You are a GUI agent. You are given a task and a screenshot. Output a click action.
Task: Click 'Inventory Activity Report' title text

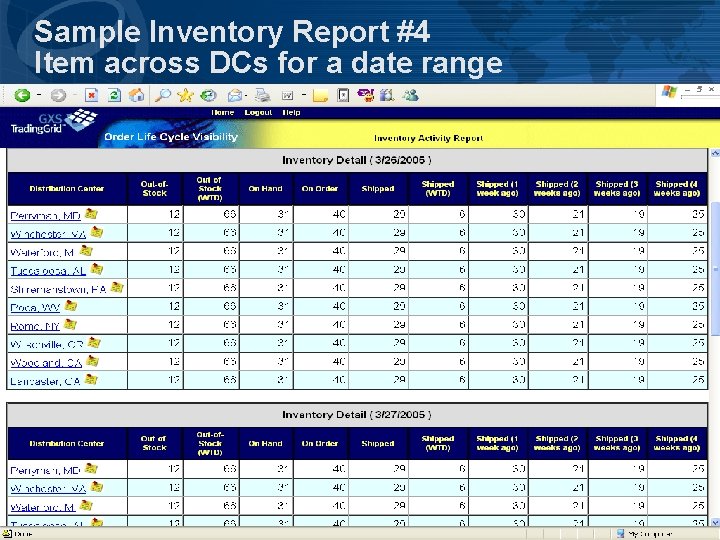(x=428, y=138)
